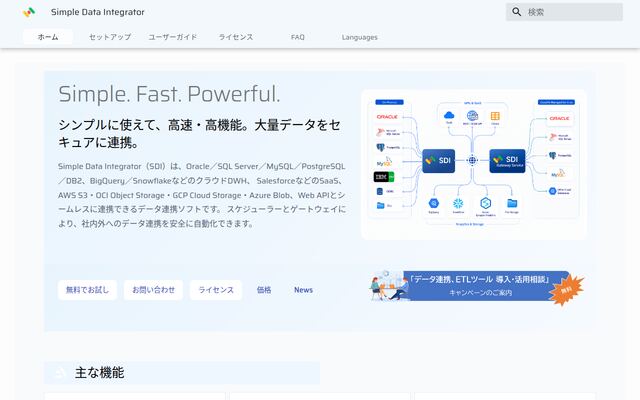The image size is (640, 400).
Task: Click the BigQuery hexagon icon in diagram
Action: (x=433, y=203)
